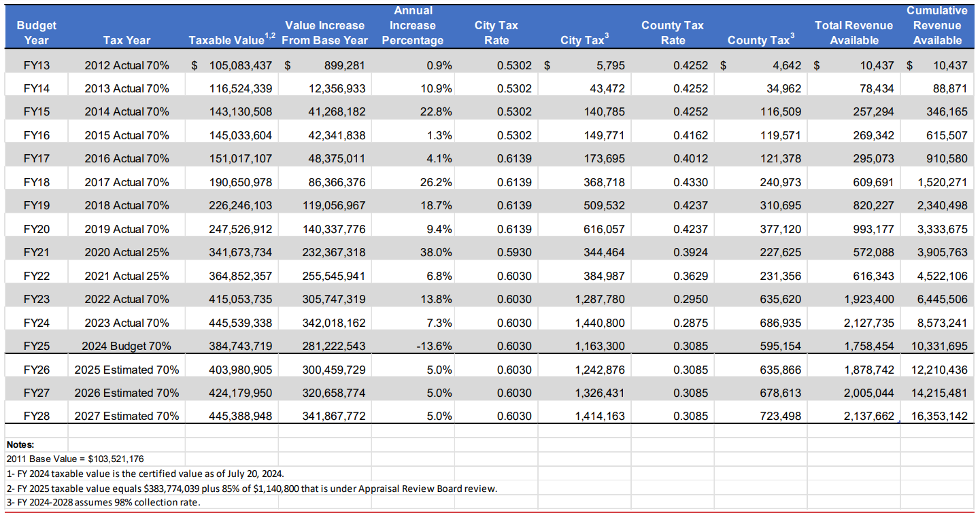Select taxable value 190,650,978 cell
Viewport: 980px width, 513px height.
click(x=240, y=182)
